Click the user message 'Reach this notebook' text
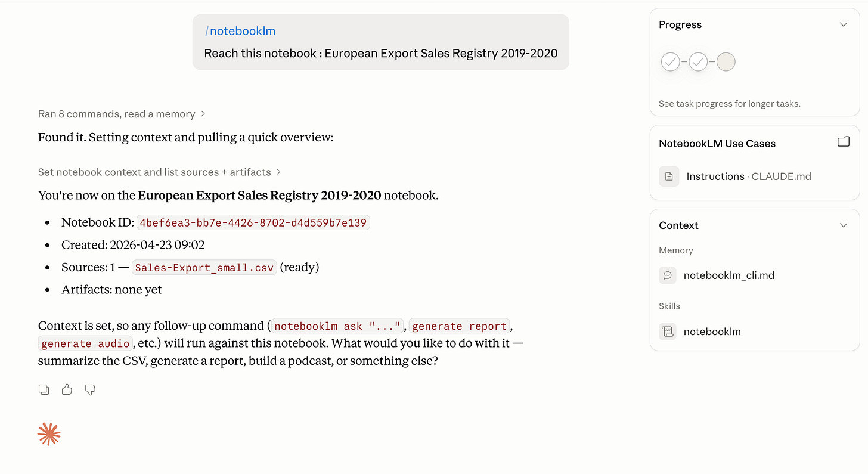This screenshot has height=474, width=868. pos(381,53)
